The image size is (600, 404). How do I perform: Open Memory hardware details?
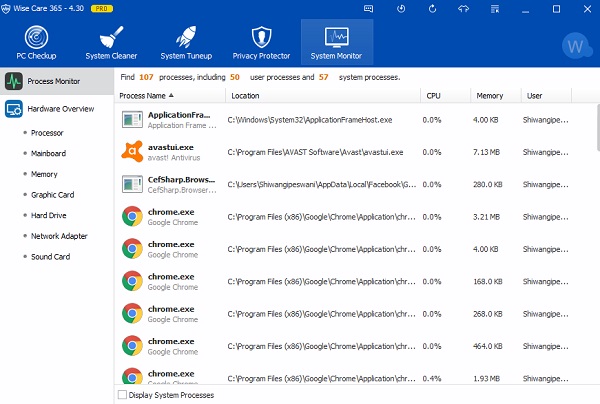(44, 174)
